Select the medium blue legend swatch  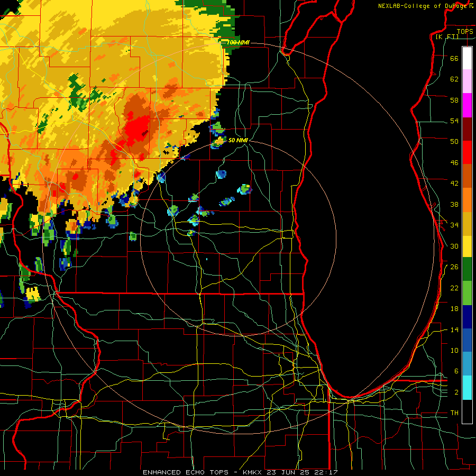[x=467, y=340]
